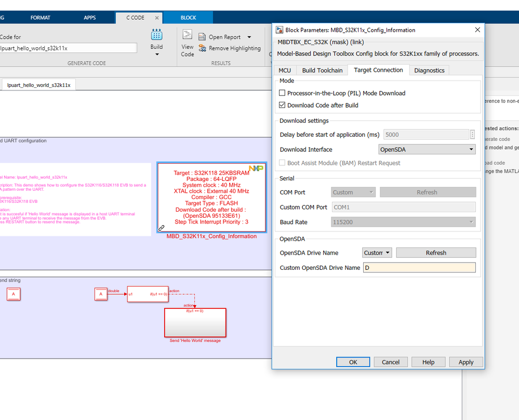The width and height of the screenshot is (519, 420).
Task: Click OK in Block Parameters dialog
Action: coord(353,362)
